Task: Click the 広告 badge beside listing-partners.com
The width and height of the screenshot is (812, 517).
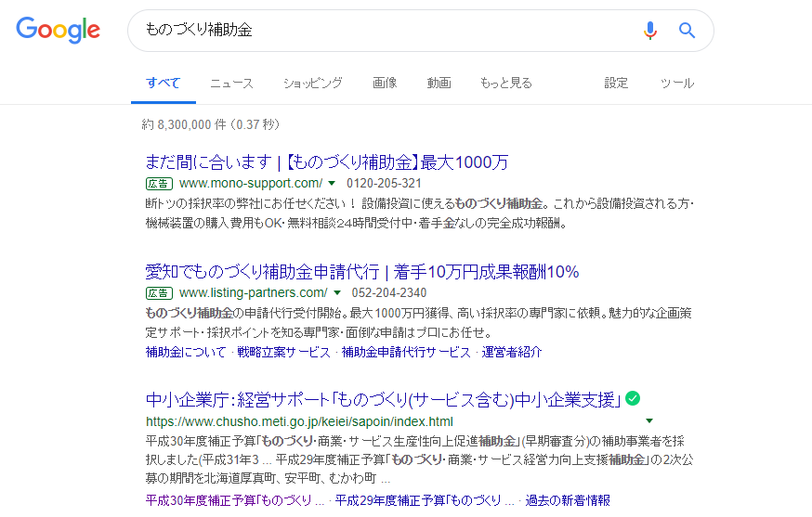Action: [x=159, y=293]
